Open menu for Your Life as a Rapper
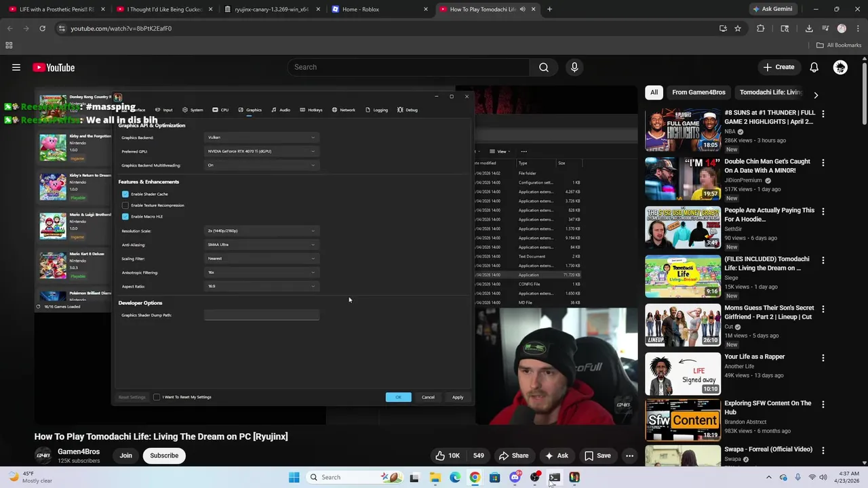The height and width of the screenshot is (488, 868). pyautogui.click(x=823, y=358)
